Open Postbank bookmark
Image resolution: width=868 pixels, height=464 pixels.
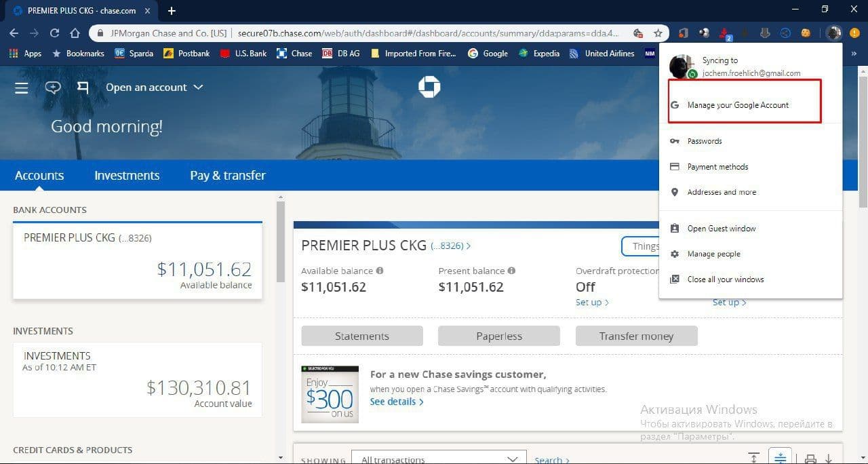click(x=186, y=54)
